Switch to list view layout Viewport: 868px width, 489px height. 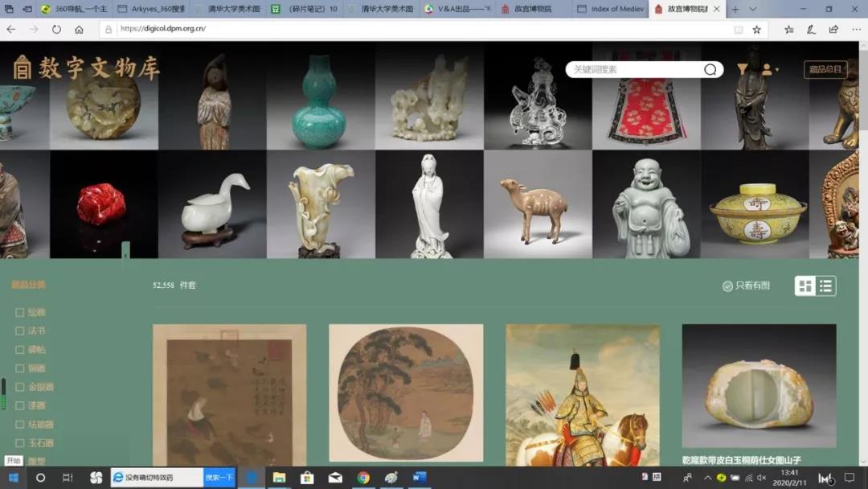pos(826,286)
